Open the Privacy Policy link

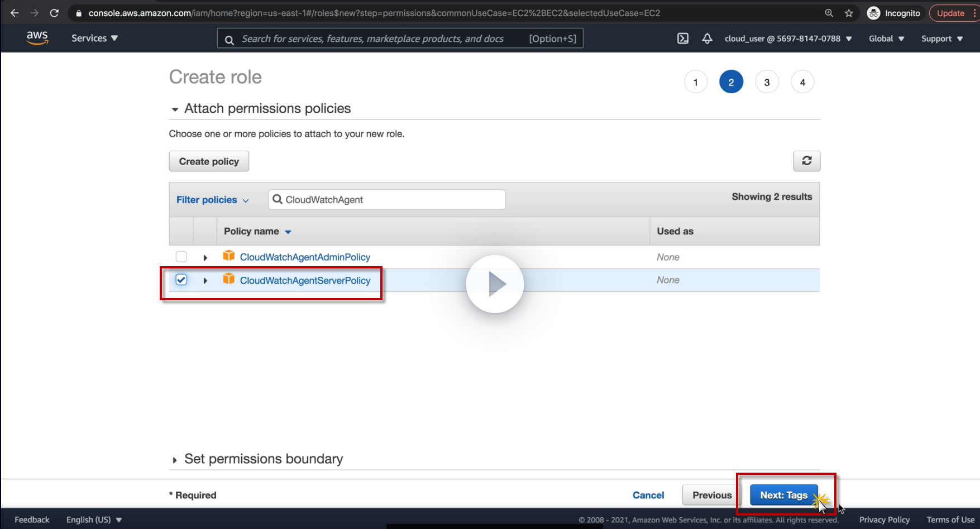pos(885,520)
